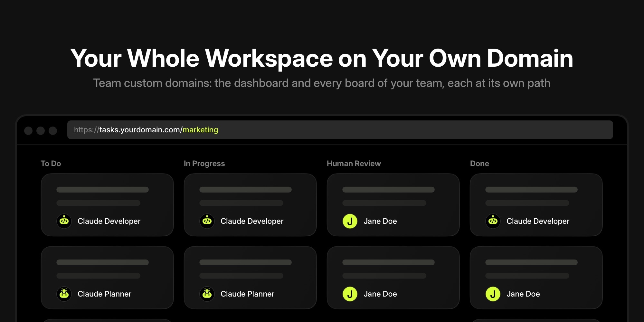
Task: Click the address bar with tasks.yourdomain.com/marketing
Action: click(340, 130)
